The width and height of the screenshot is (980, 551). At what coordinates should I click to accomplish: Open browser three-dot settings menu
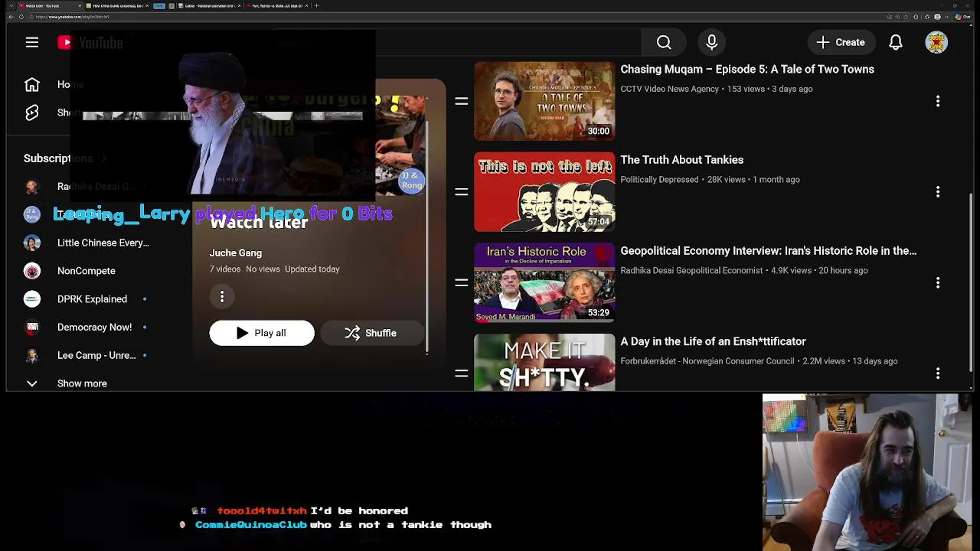pyautogui.click(x=948, y=17)
